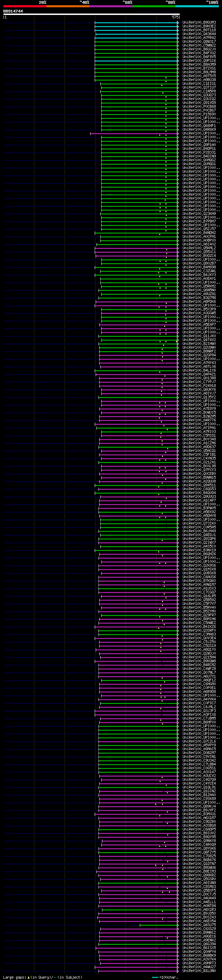Select the UniRef100_Q5KML2 entry
The height and width of the screenshot is (980, 222).
[x=199, y=248]
